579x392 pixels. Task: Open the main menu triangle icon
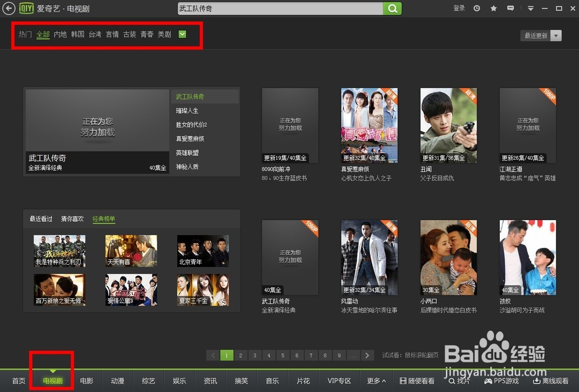tap(530, 8)
